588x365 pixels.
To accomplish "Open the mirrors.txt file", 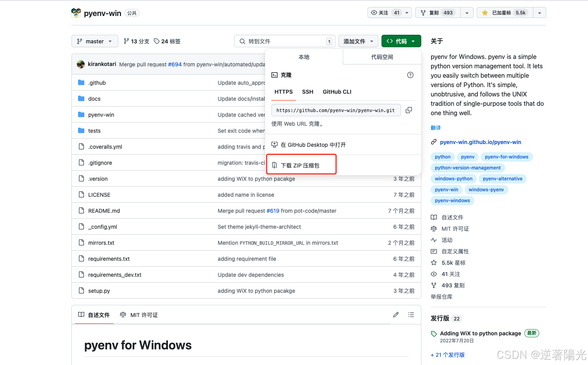I will pyautogui.click(x=101, y=243).
